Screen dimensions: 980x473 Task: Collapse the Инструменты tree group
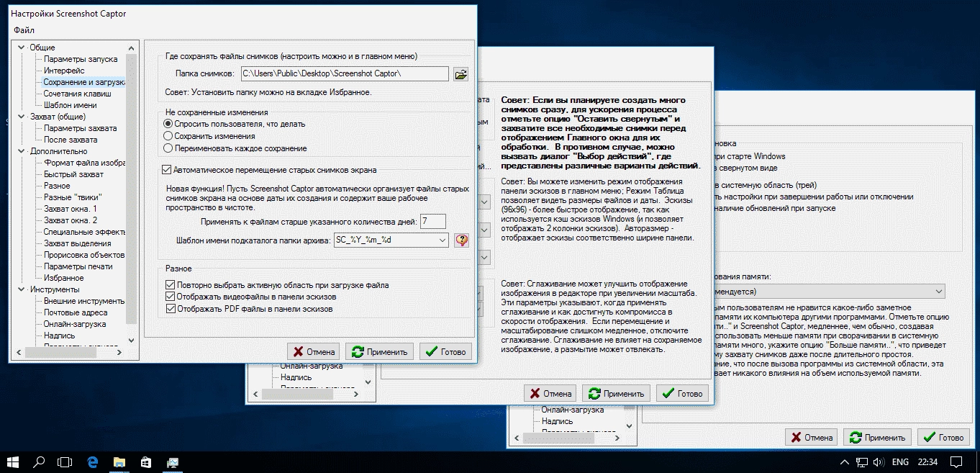pos(21,289)
